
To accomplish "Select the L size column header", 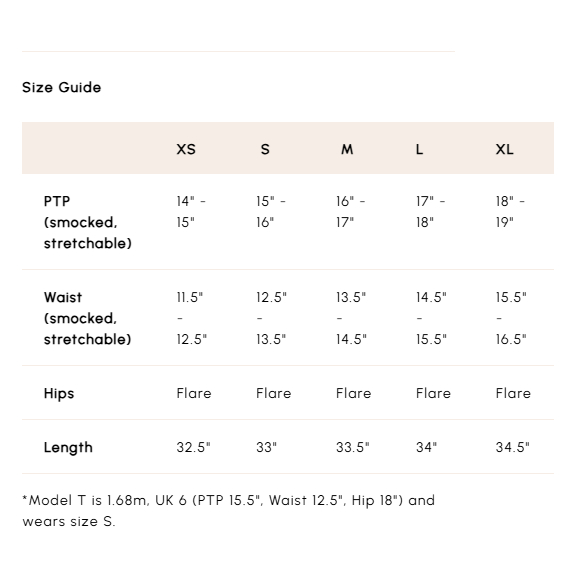I will 419,149.
